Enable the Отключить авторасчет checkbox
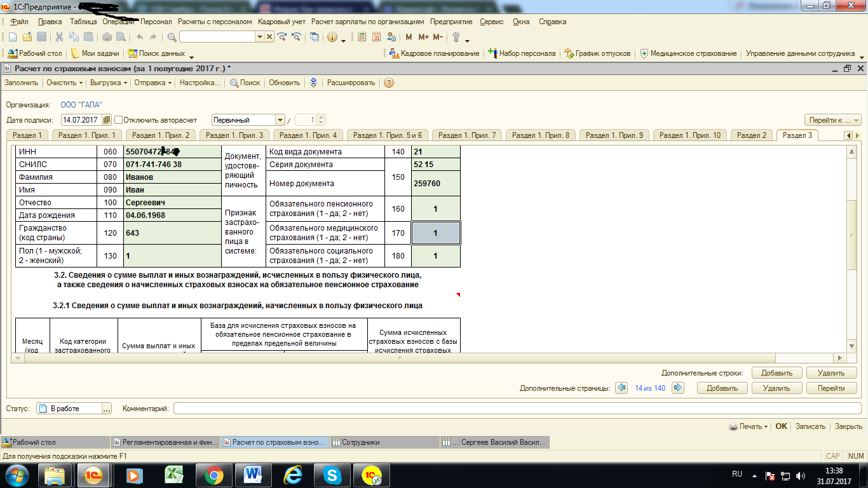The height and width of the screenshot is (488, 868). pos(119,119)
